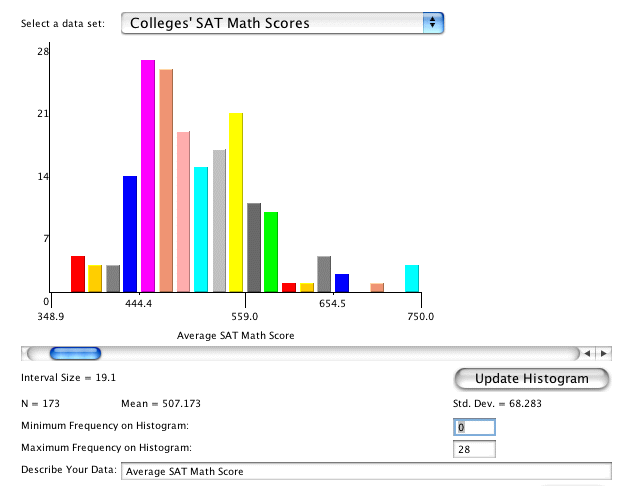The image size is (644, 486).
Task: Click the Maximum Frequency on Histogram field
Action: 474,449
